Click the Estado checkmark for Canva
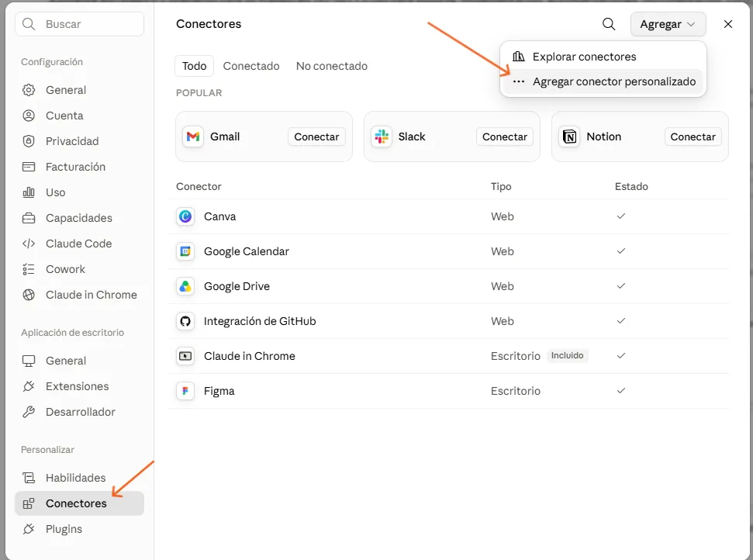 click(621, 216)
